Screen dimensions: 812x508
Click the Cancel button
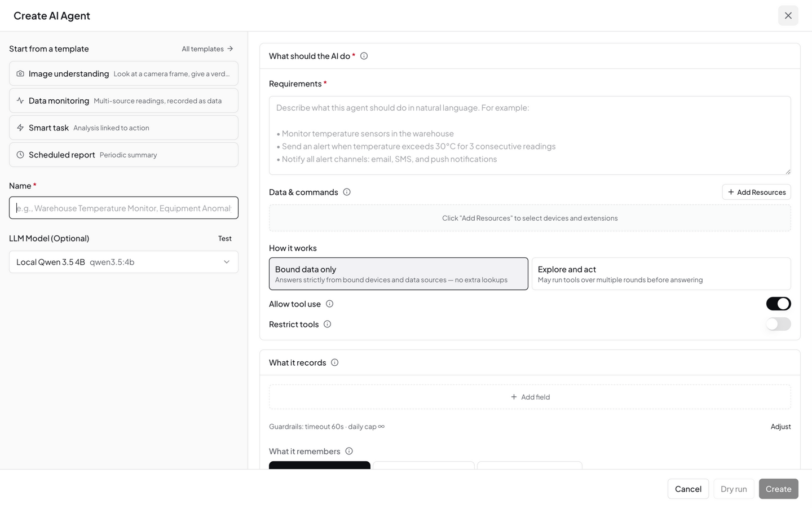point(688,489)
